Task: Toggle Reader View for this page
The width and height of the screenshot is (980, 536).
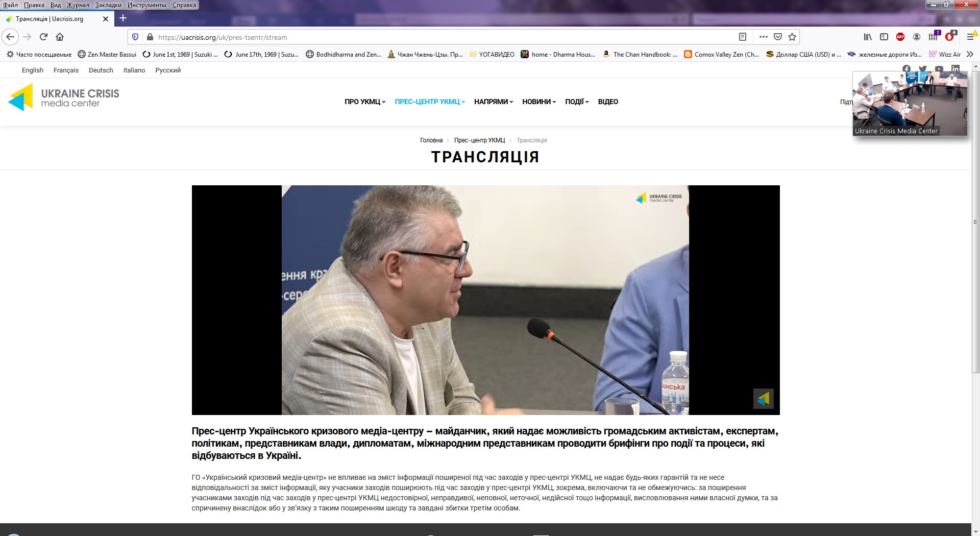Action: tap(743, 37)
